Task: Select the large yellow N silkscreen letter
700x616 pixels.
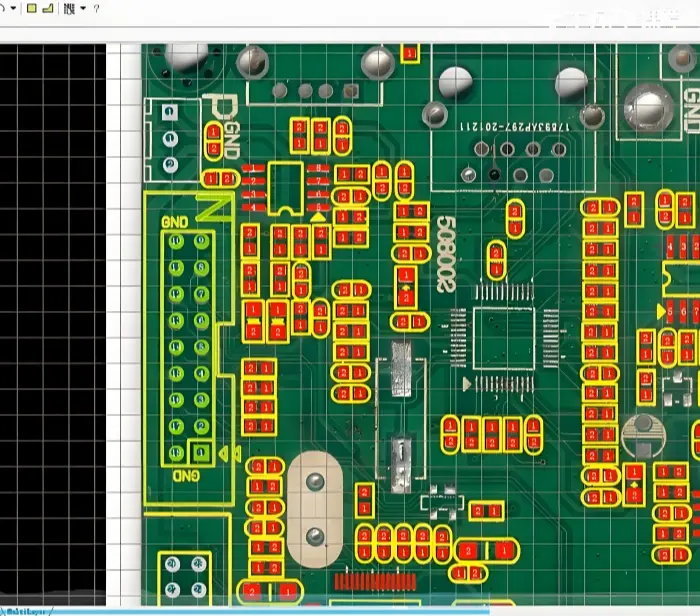Action: 211,208
